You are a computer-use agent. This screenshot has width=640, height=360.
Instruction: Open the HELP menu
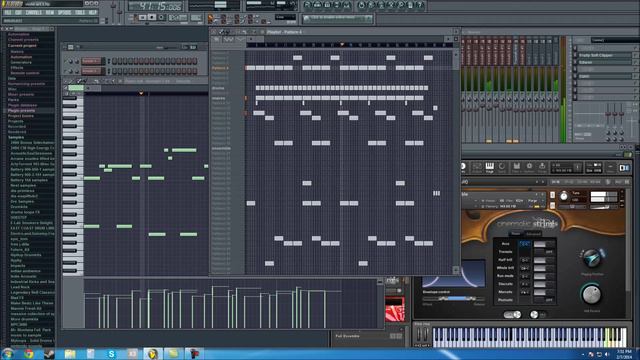[x=93, y=13]
